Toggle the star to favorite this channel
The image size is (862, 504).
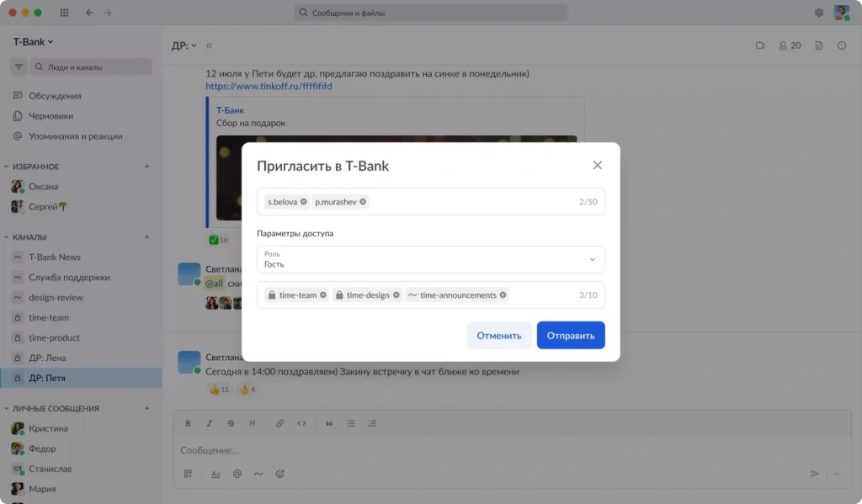click(210, 45)
